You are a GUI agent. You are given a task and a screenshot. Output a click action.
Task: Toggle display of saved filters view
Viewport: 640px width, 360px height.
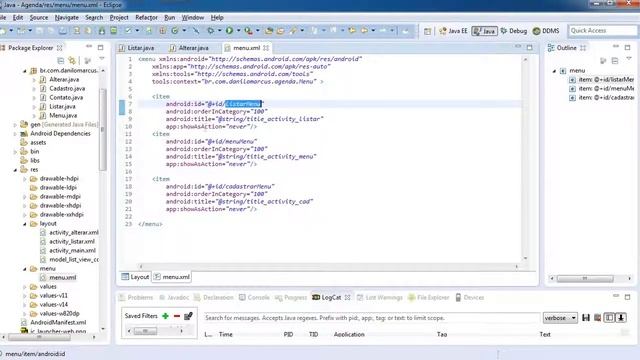609,318
